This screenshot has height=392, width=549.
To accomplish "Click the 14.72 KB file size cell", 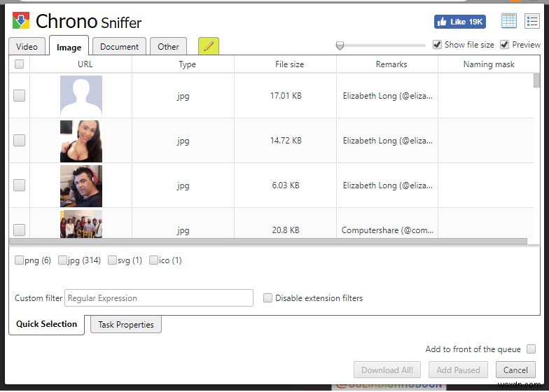I will pos(286,140).
